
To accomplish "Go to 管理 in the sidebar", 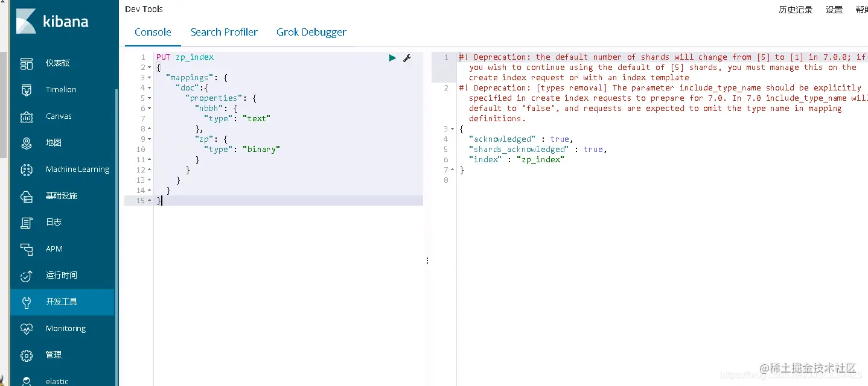I will click(x=54, y=355).
